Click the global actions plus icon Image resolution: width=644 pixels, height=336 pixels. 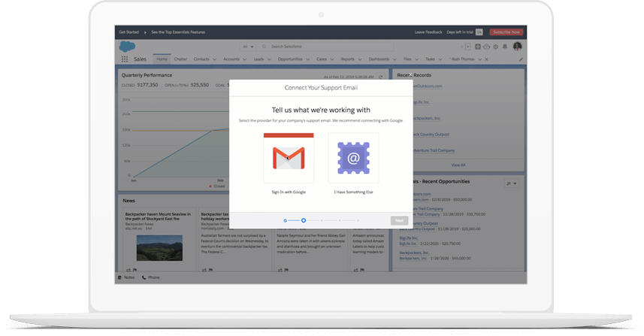(478, 47)
